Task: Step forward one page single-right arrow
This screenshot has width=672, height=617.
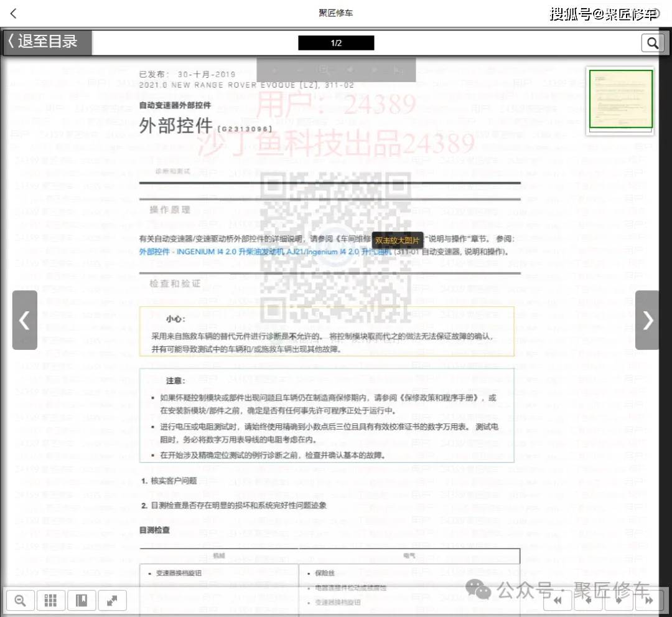Action: click(619, 600)
